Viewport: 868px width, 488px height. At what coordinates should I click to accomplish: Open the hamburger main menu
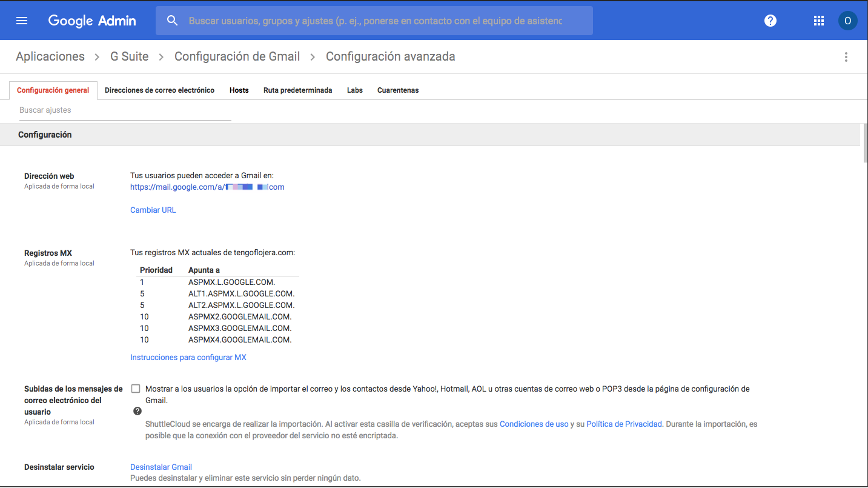click(x=22, y=21)
